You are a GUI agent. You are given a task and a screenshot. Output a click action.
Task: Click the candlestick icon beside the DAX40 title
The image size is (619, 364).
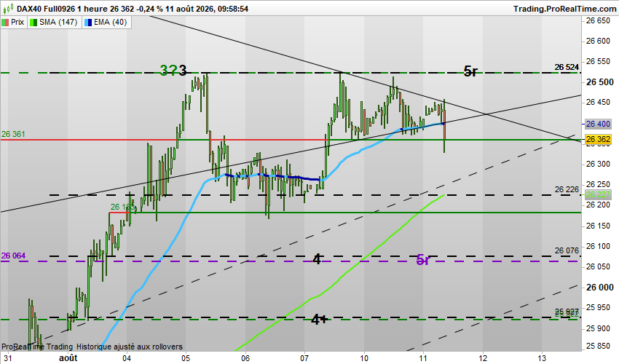point(9,8)
